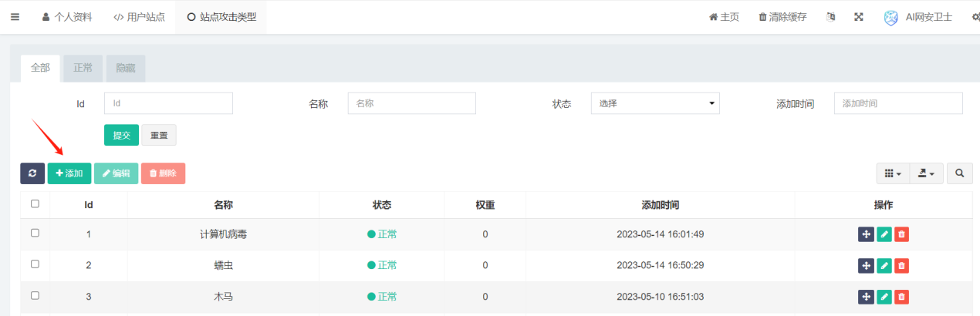Expand the column visibility grid dropdown
This screenshot has height=316, width=980.
(893, 173)
